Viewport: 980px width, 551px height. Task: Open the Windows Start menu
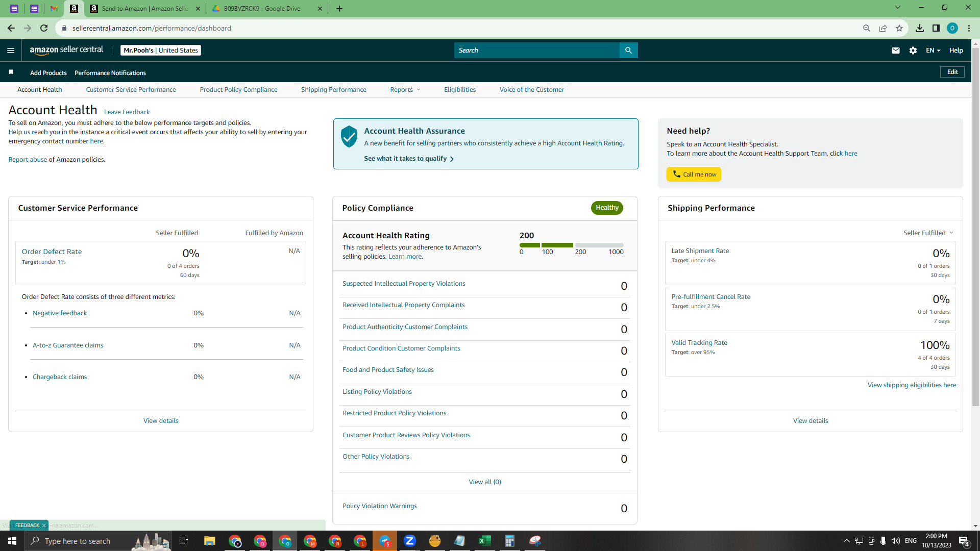12,541
